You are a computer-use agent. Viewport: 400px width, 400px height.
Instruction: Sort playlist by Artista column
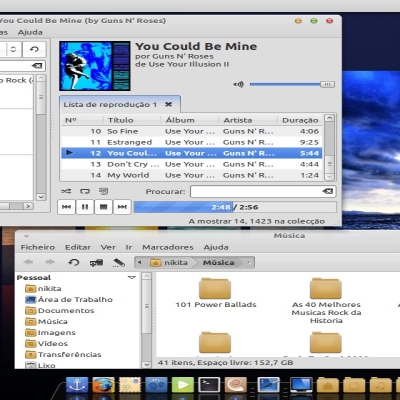(x=248, y=120)
